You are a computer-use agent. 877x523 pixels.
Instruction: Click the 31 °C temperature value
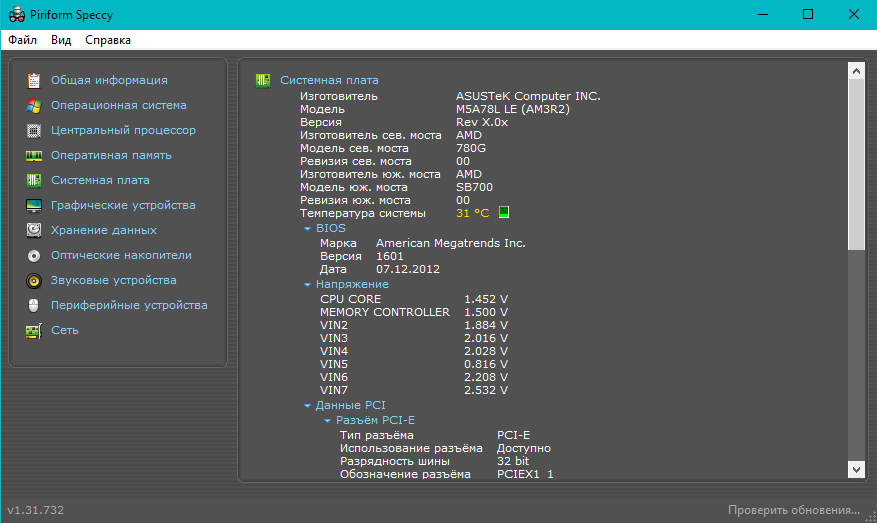tap(472, 213)
